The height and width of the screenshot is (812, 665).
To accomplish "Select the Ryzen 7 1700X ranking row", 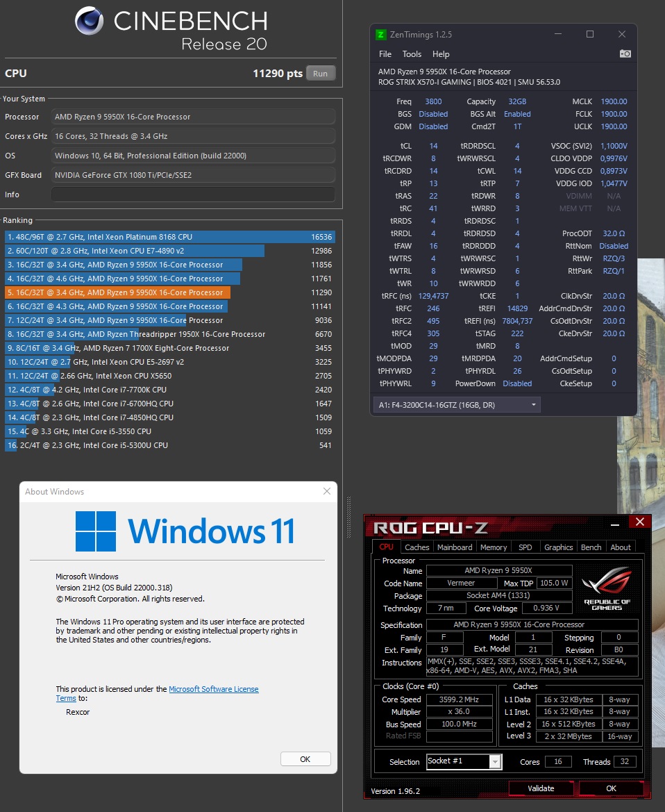I will point(170,348).
